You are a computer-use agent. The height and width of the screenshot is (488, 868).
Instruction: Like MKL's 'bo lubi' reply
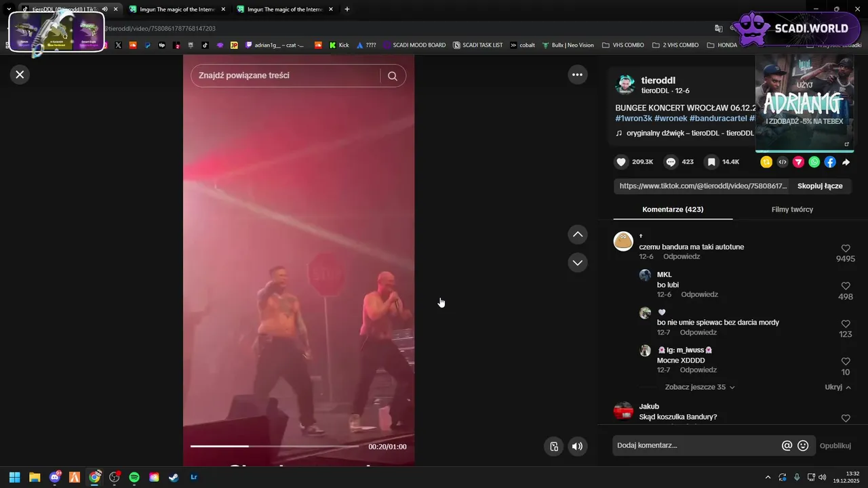[x=846, y=286]
